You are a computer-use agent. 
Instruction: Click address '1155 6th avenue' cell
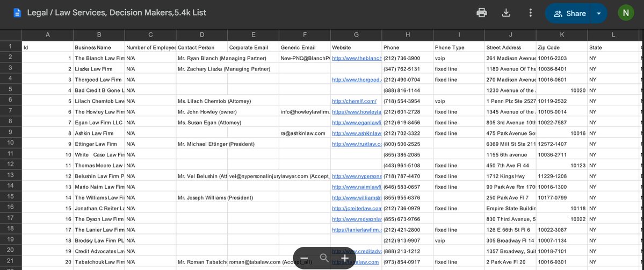click(510, 155)
